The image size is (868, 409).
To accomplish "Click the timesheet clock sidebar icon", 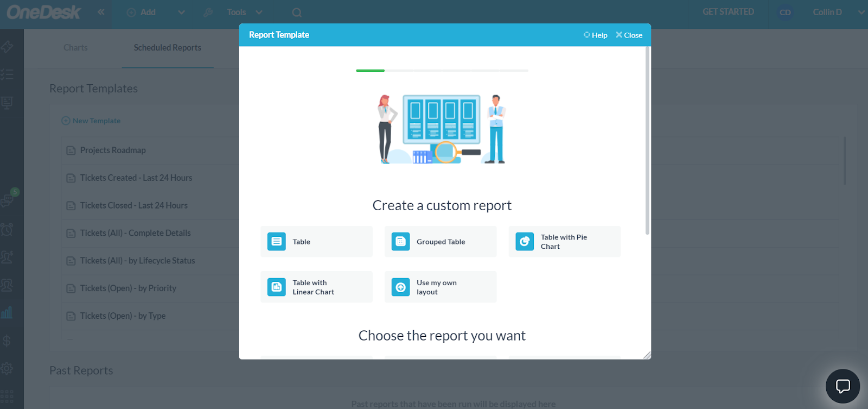I will pyautogui.click(x=7, y=229).
